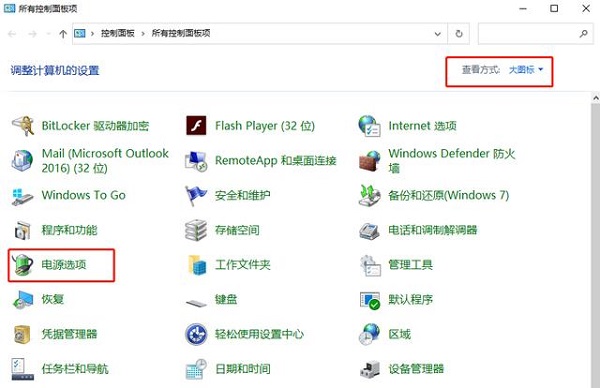Click the 默认程序 icon

370,300
